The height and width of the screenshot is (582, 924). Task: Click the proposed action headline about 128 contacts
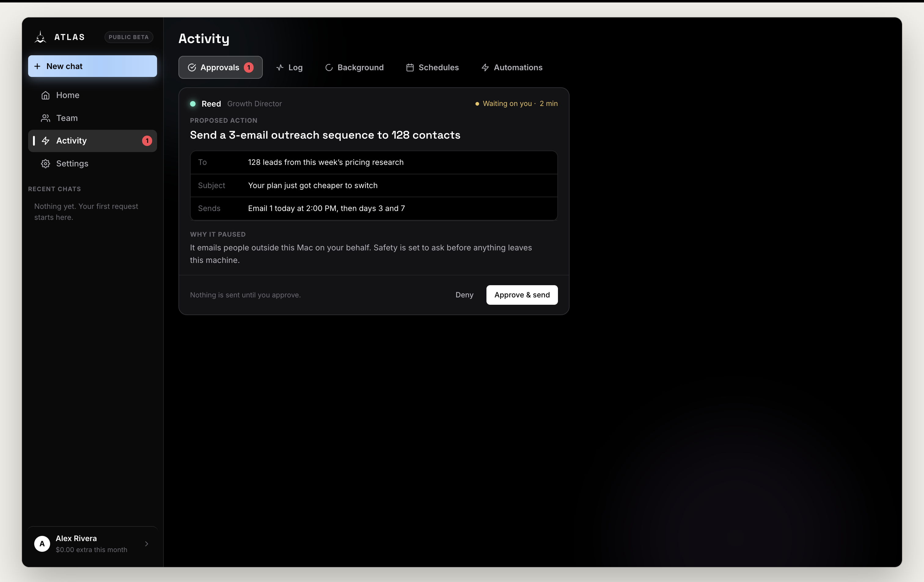pyautogui.click(x=325, y=135)
